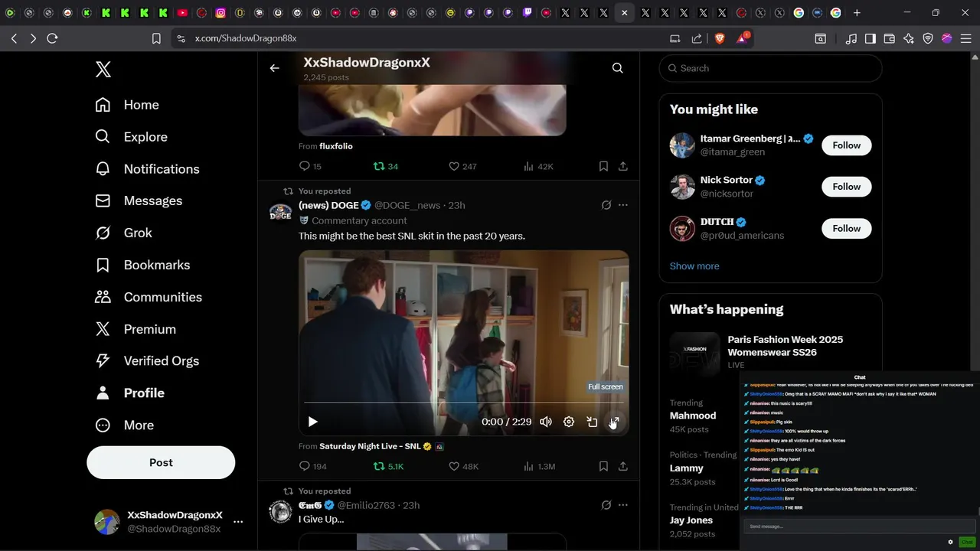Image resolution: width=980 pixels, height=551 pixels.
Task: Open Grok in the sidebar
Action: 123,233
